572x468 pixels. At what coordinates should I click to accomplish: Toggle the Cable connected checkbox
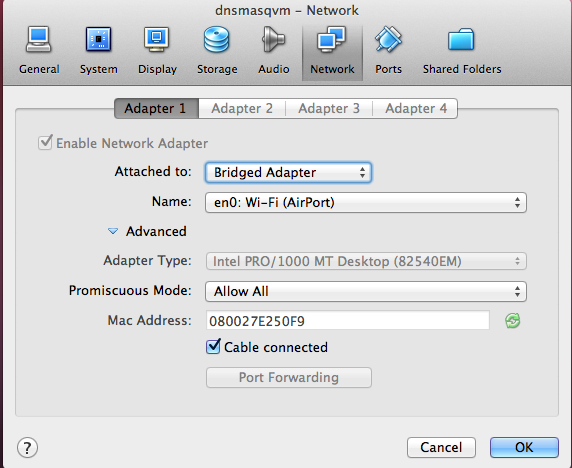[213, 347]
